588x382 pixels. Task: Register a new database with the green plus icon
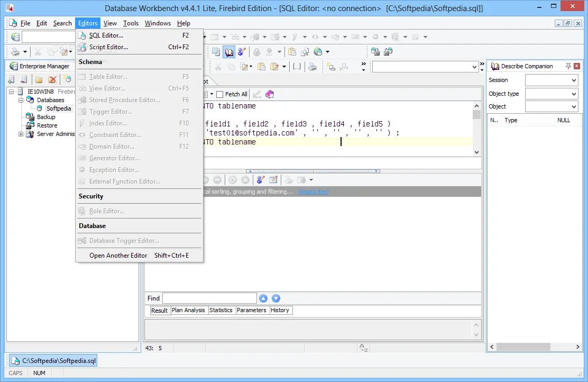click(11, 79)
